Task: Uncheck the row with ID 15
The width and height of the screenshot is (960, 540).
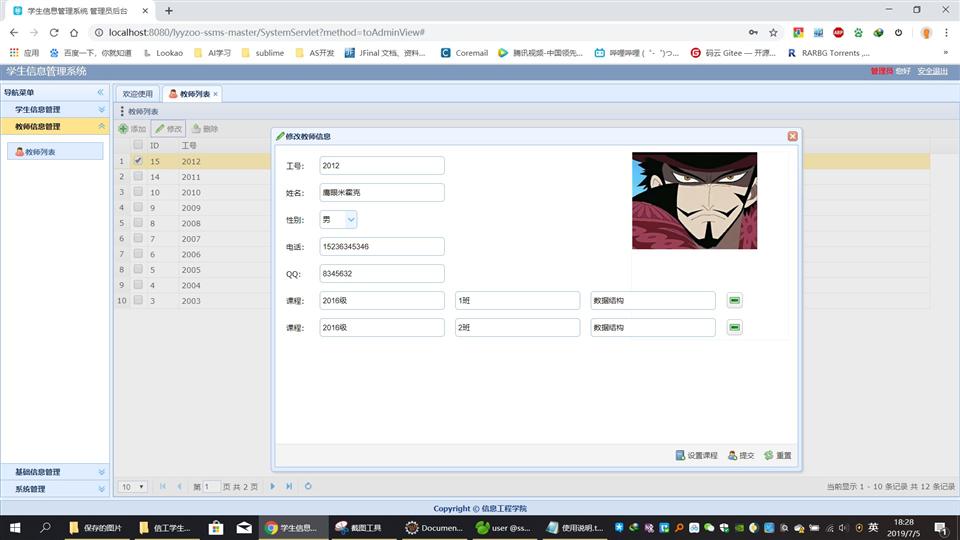Action: pyautogui.click(x=138, y=161)
